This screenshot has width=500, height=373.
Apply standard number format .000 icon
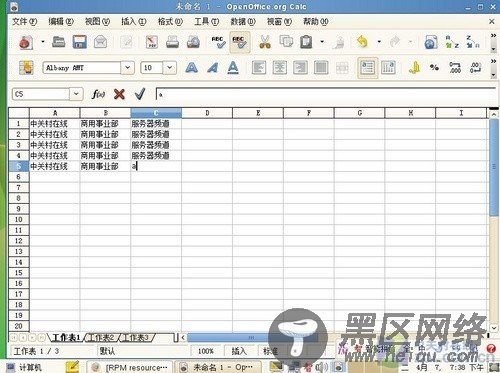[455, 68]
